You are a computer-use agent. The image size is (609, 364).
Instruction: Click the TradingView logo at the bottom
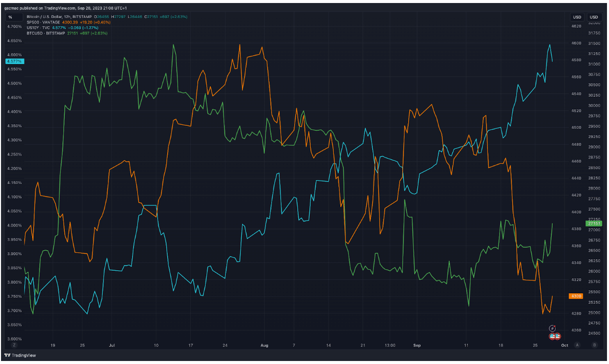(x=19, y=355)
